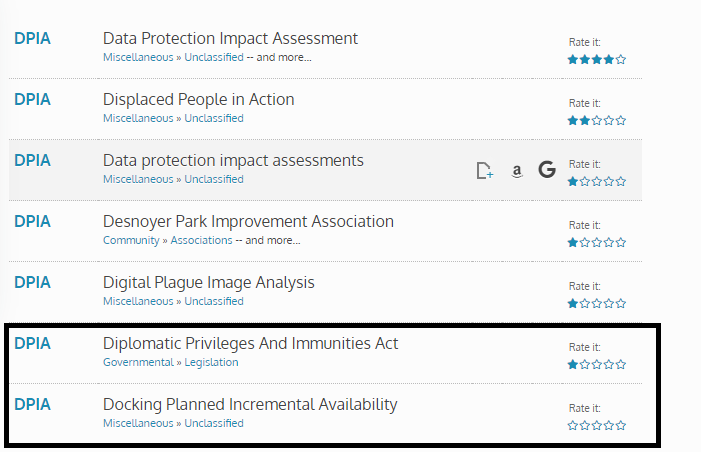The height and width of the screenshot is (452, 701).
Task: Click DPIA acronym beside Digital Plague Image Analysis
Action: (x=32, y=283)
